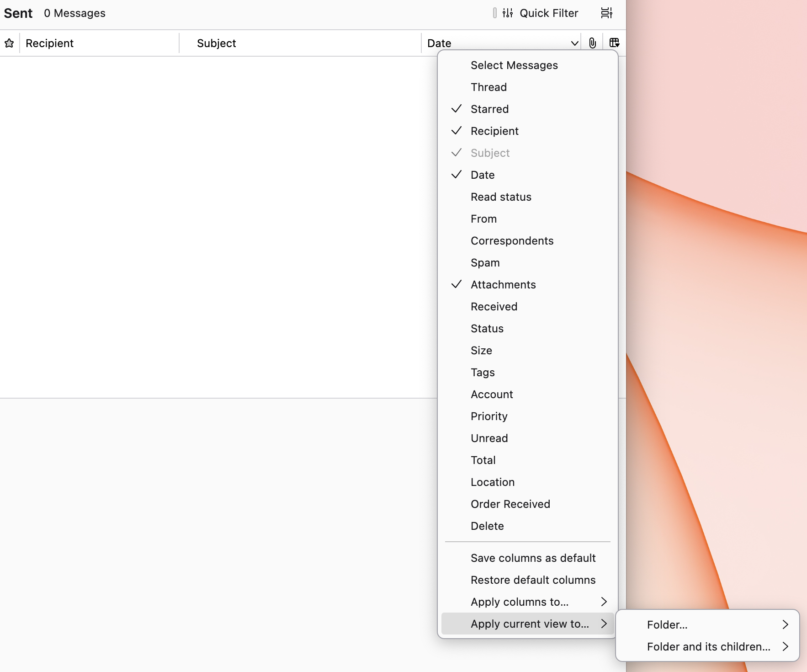Enable the Spam column
This screenshot has width=807, height=672.
point(528,262)
